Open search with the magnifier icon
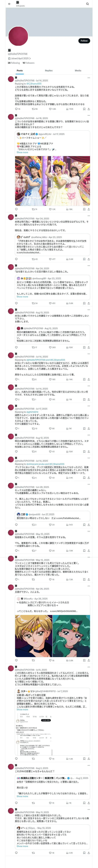 coord(88,4)
